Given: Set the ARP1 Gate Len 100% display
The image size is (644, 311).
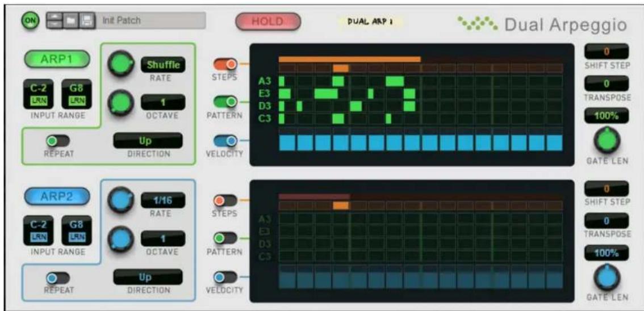Looking at the screenshot, I should 607,116.
